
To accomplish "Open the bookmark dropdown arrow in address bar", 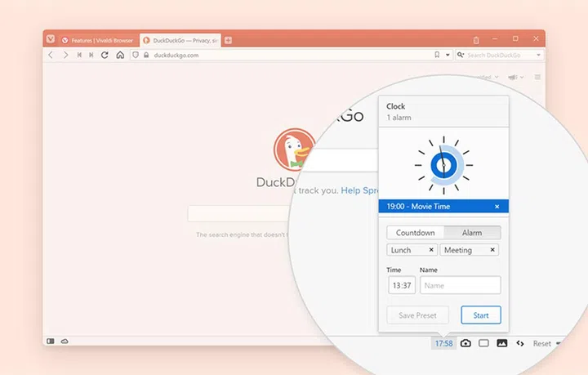I will [448, 55].
